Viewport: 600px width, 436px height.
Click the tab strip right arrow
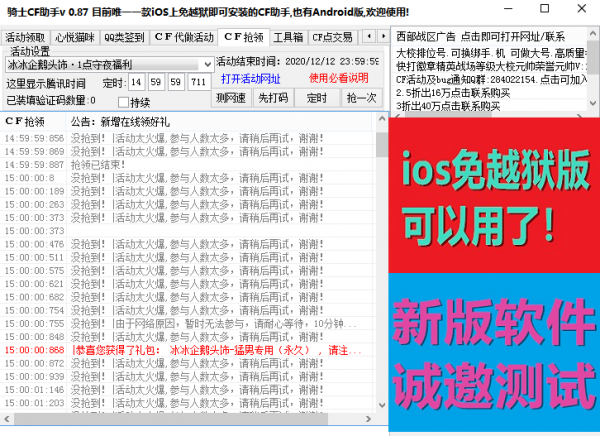pyautogui.click(x=383, y=36)
